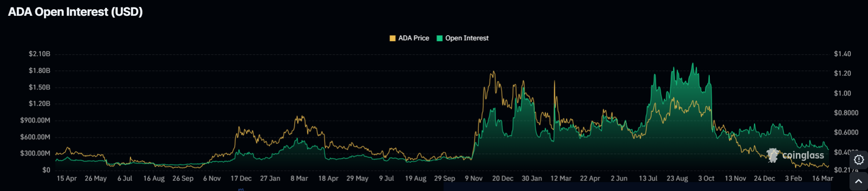Viewport: 868px width, 191px height.
Task: Toggle the ADA Price legend entry
Action: click(x=409, y=38)
